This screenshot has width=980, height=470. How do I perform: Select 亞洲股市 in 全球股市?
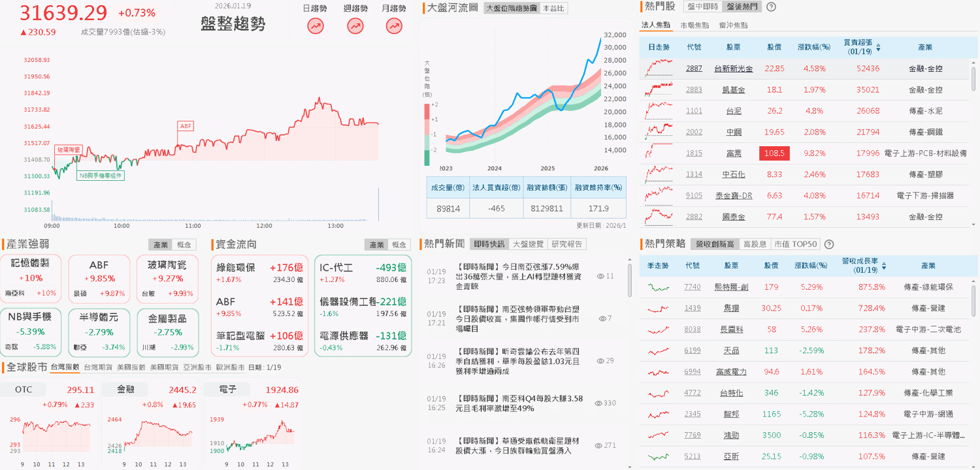click(197, 368)
